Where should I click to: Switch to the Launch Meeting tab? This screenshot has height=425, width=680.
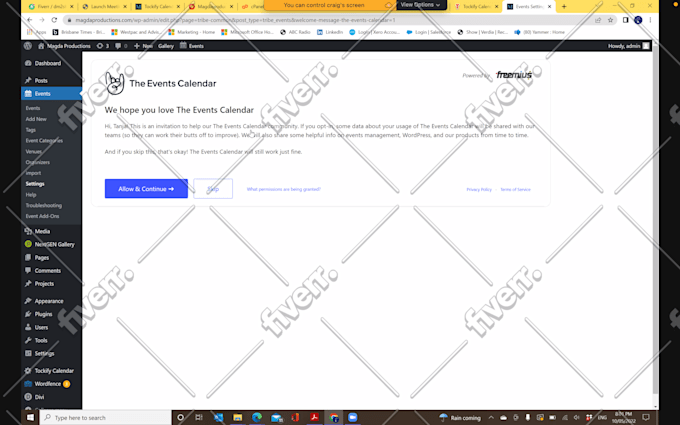click(x=104, y=7)
